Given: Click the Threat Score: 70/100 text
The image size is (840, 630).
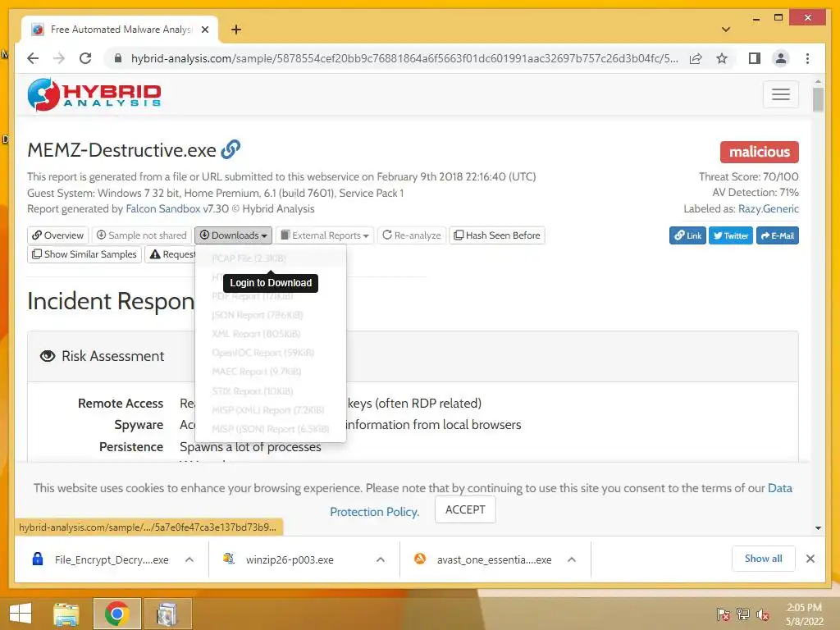Looking at the screenshot, I should 748,177.
